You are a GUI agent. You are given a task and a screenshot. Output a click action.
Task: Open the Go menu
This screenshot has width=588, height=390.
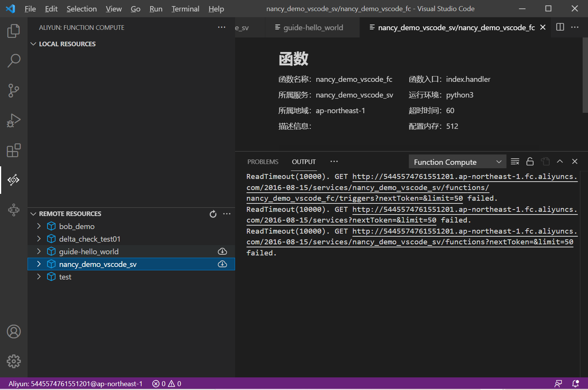click(136, 9)
